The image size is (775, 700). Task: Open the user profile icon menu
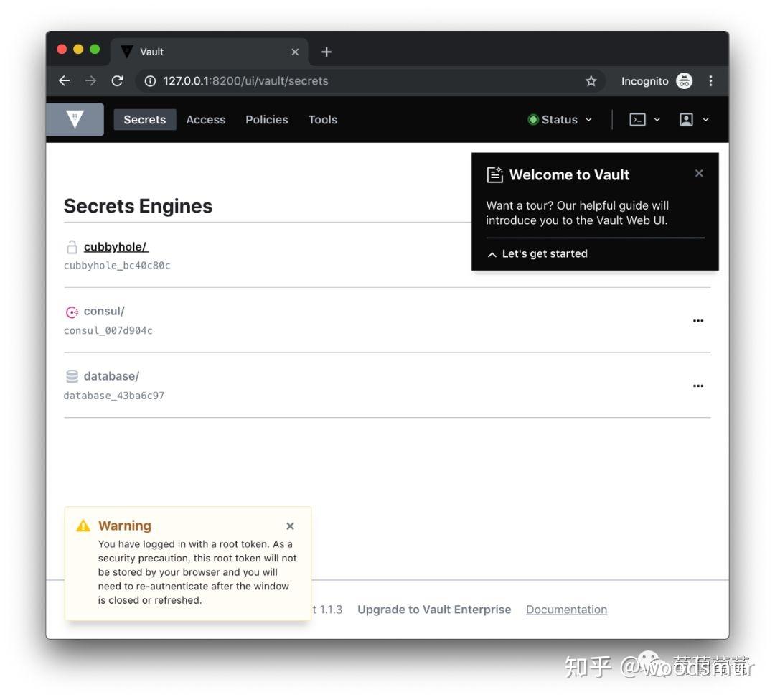click(687, 120)
